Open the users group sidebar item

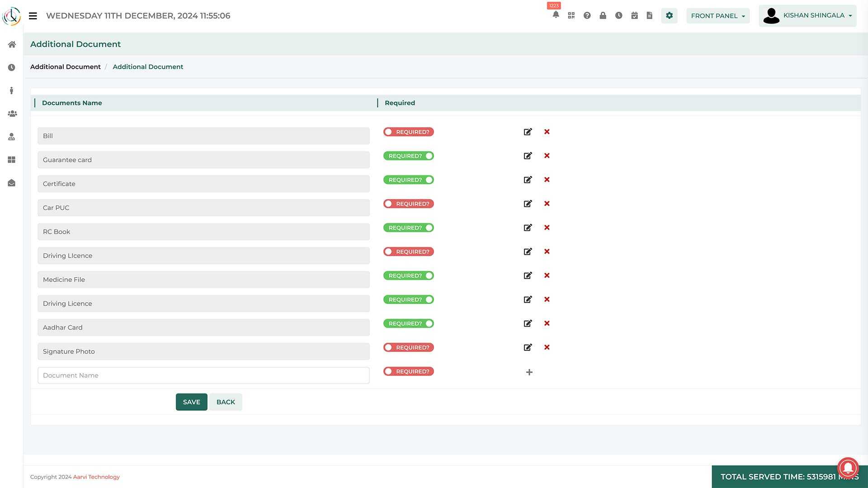coord(12,114)
